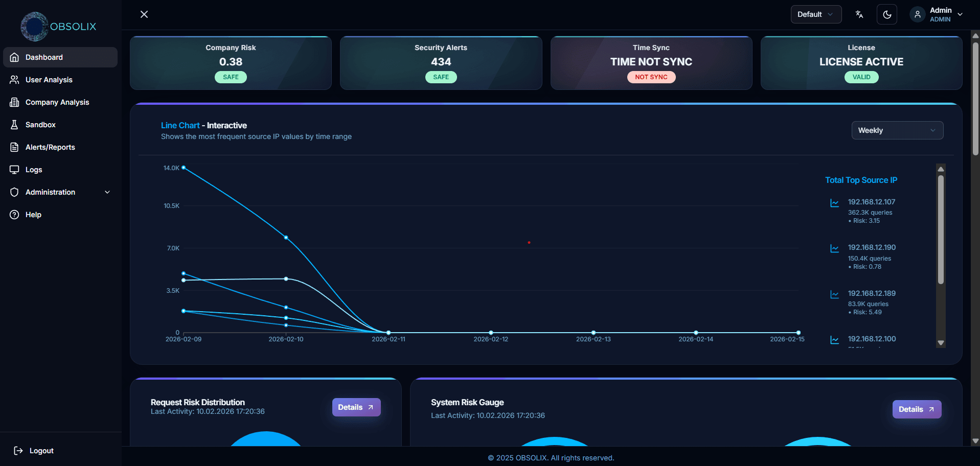Viewport: 980px width, 466px height.
Task: Open Company Analysis page
Action: (60, 102)
